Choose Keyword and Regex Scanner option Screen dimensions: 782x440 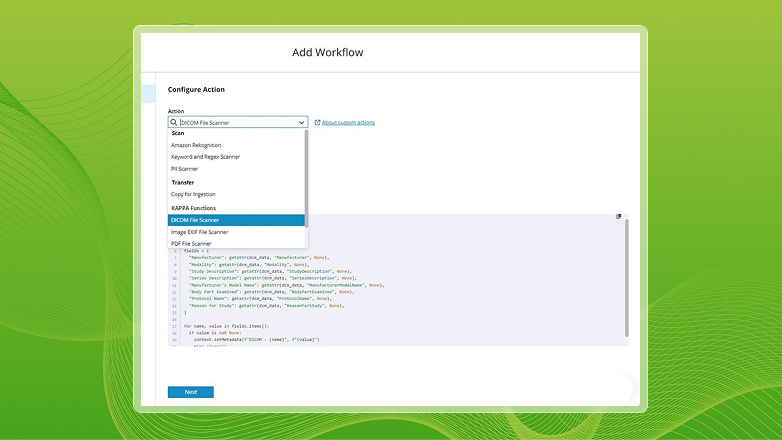(236, 157)
